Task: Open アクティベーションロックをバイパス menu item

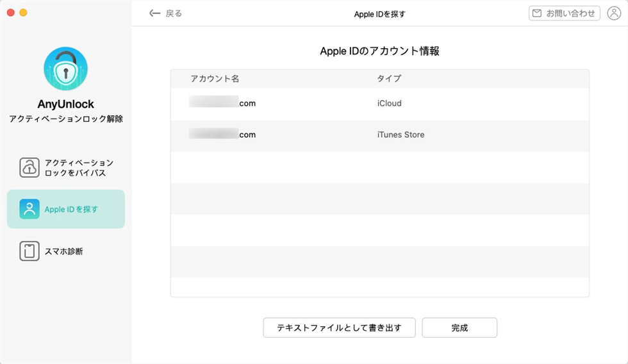Action: tap(66, 167)
